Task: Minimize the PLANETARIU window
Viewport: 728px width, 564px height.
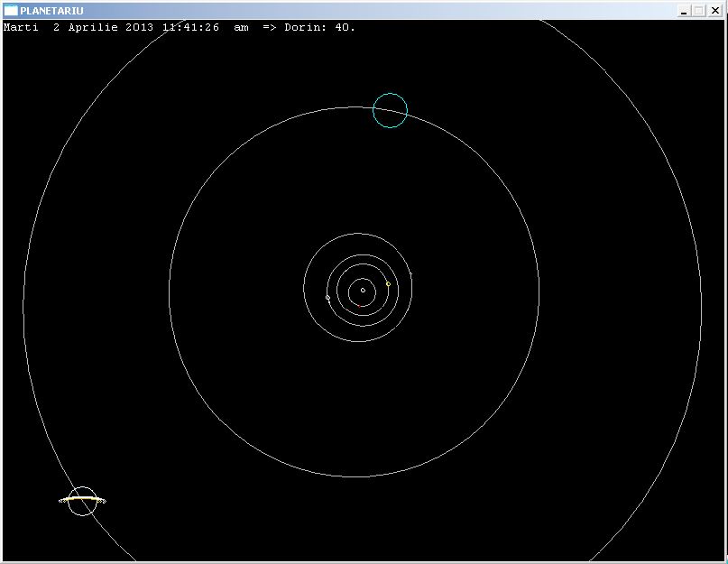Action: point(684,10)
